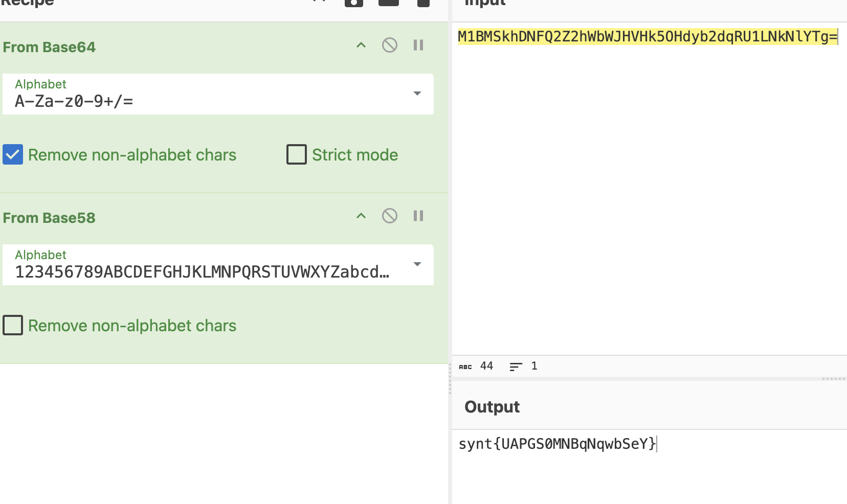Image resolution: width=847 pixels, height=504 pixels.
Task: Click the clear recipe trash icon
Action: coord(424,3)
